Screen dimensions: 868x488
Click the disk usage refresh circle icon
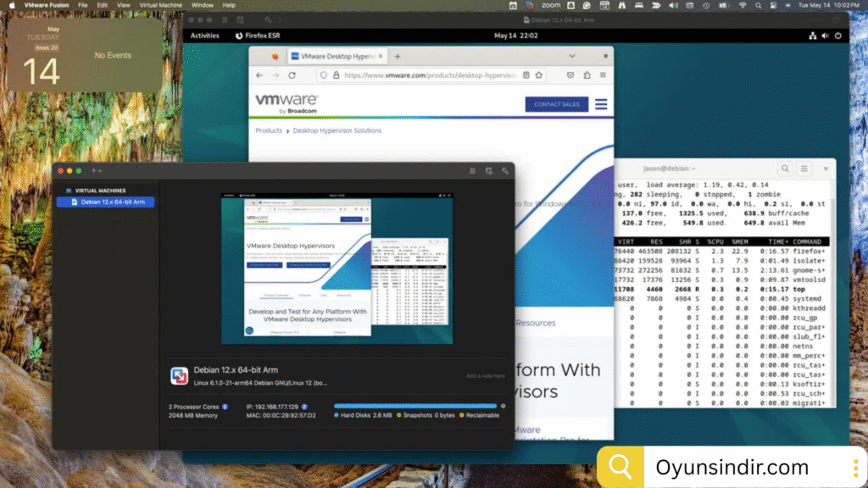click(503, 406)
